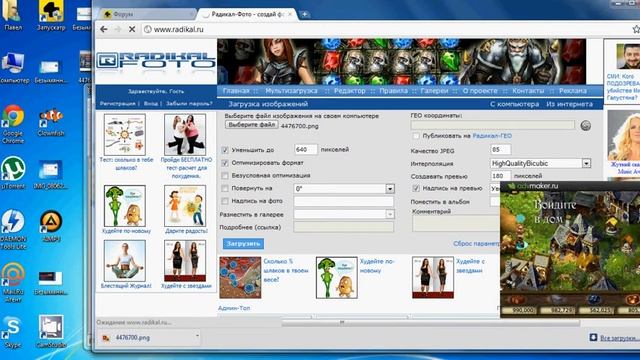640x360 pixels.
Task: Go back with the browser back arrow
Action: pyautogui.click(x=104, y=29)
